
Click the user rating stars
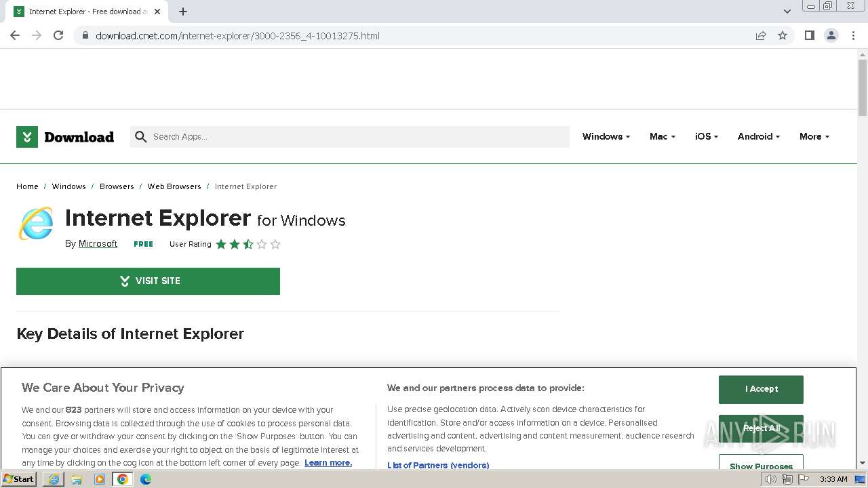(x=248, y=244)
